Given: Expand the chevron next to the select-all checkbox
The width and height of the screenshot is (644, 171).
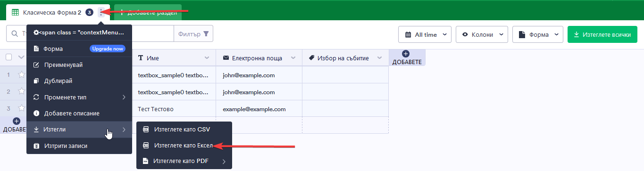Looking at the screenshot, I should pos(21,57).
